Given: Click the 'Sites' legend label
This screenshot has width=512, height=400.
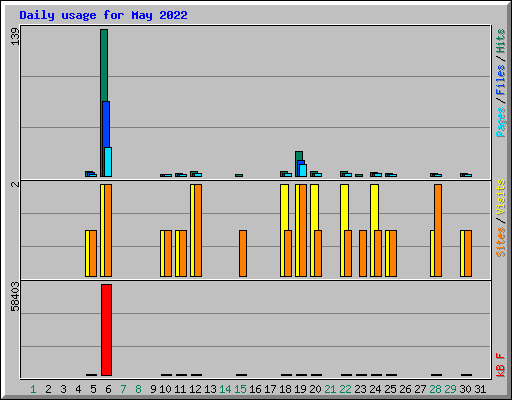Looking at the screenshot, I should tap(500, 242).
